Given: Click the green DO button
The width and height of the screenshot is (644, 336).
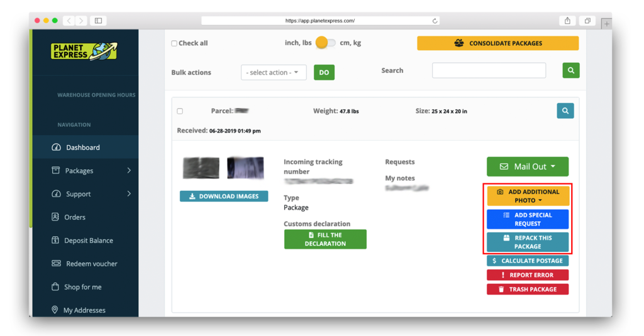Looking at the screenshot, I should point(324,72).
